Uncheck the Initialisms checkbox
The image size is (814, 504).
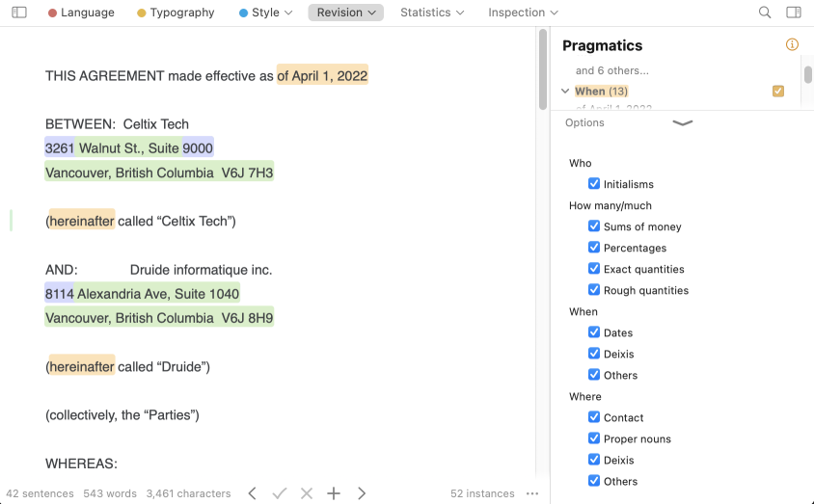(x=594, y=184)
